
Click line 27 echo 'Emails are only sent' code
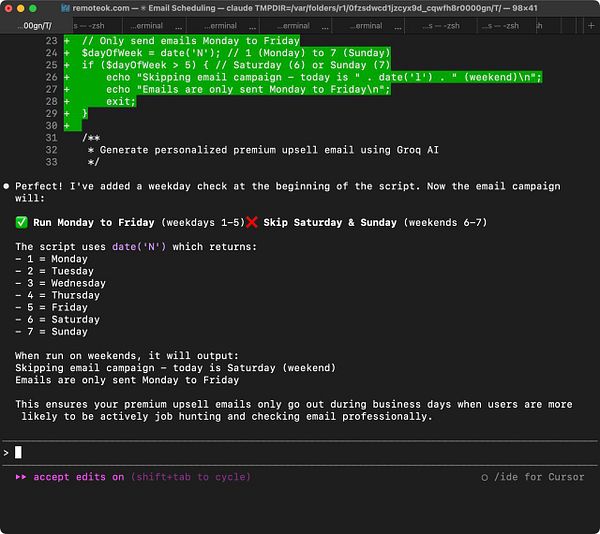pos(248,90)
